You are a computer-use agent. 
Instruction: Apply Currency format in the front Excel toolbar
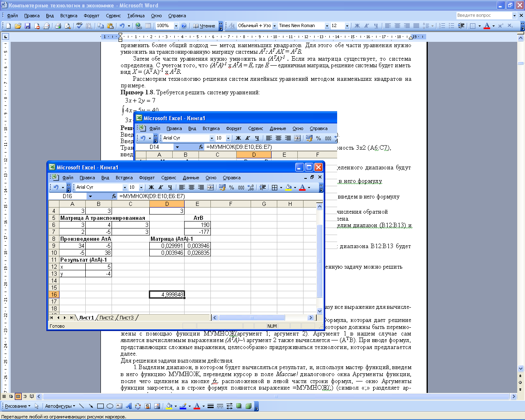222,187
